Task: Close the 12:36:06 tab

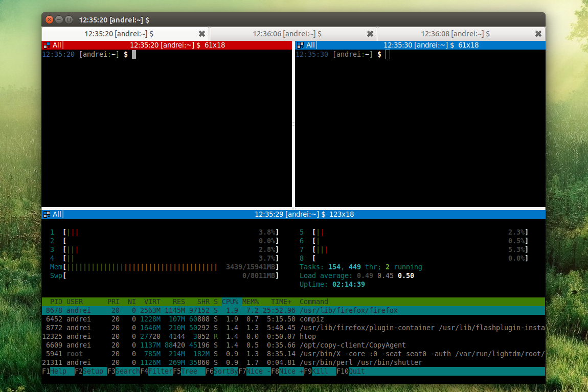Action: click(370, 34)
